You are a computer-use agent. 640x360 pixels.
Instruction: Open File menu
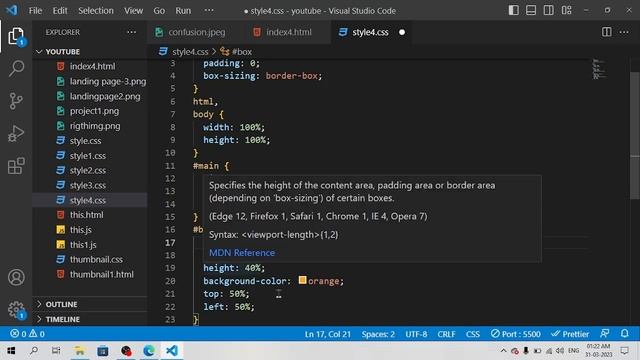point(36,11)
